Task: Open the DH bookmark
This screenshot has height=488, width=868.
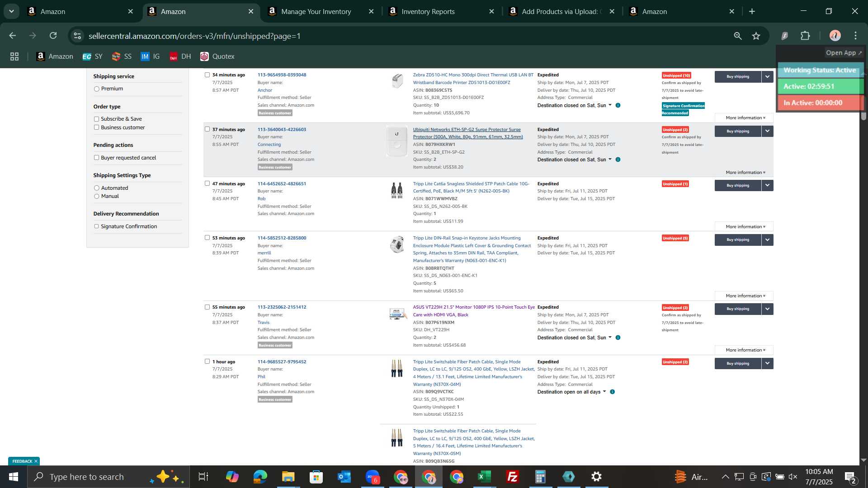Action: (x=180, y=56)
